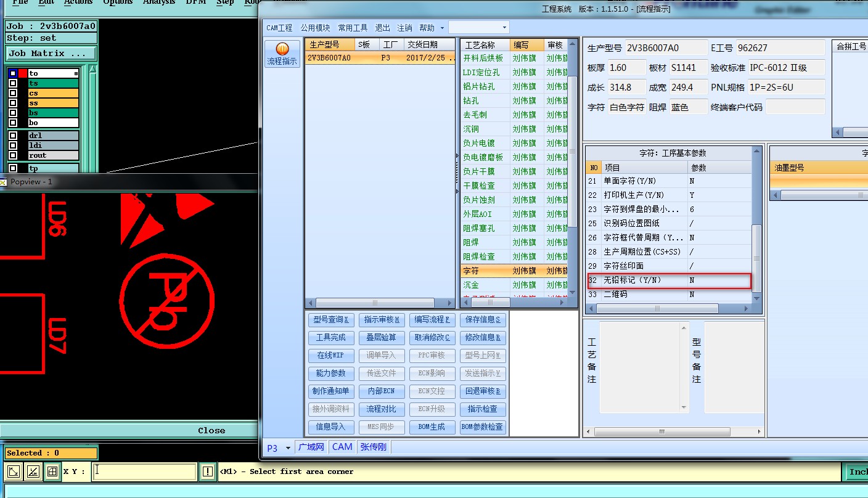The image size is (868, 498).
Task: Select the 沉金 process row
Action: [515, 285]
